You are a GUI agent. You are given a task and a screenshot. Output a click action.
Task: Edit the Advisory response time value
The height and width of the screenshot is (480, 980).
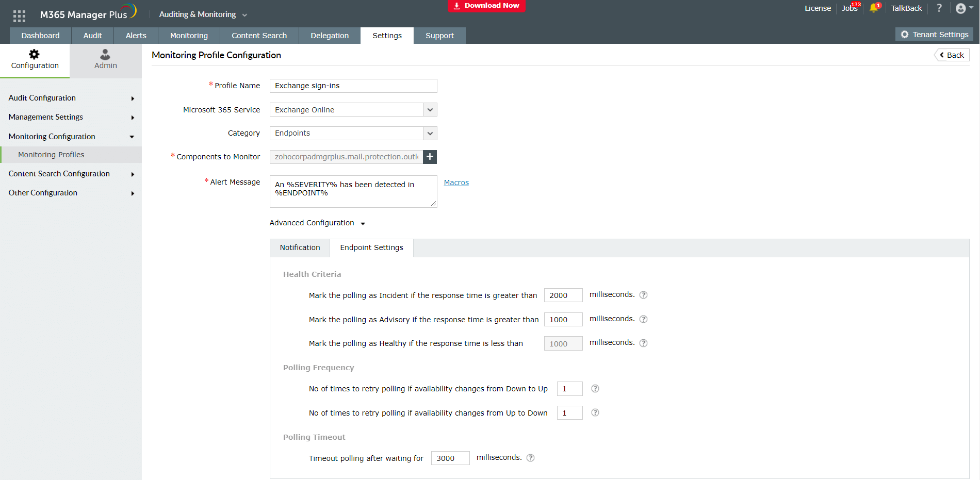[563, 319]
